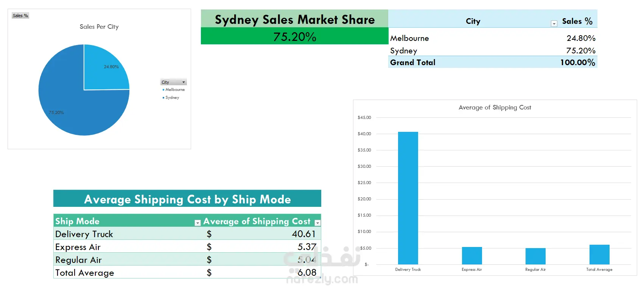This screenshot has width=644, height=286.
Task: Select the Delivery Truck bar in chart
Action: point(408,198)
